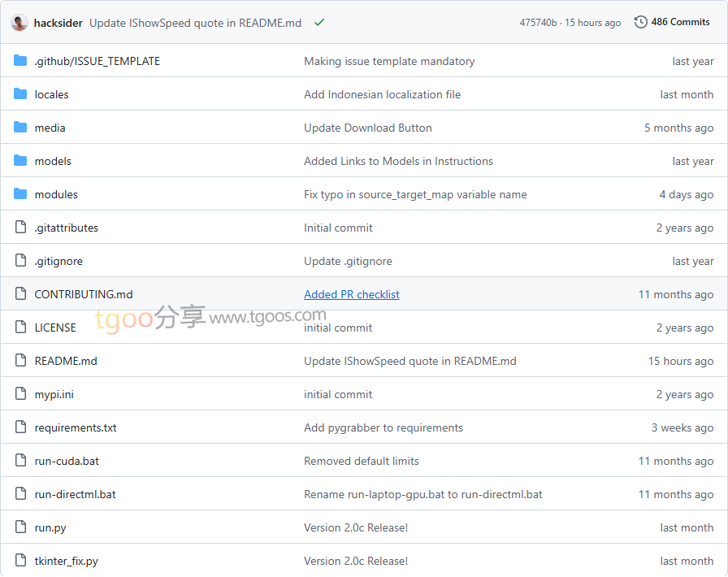Click the run.py file icon
728x577 pixels.
(20, 527)
